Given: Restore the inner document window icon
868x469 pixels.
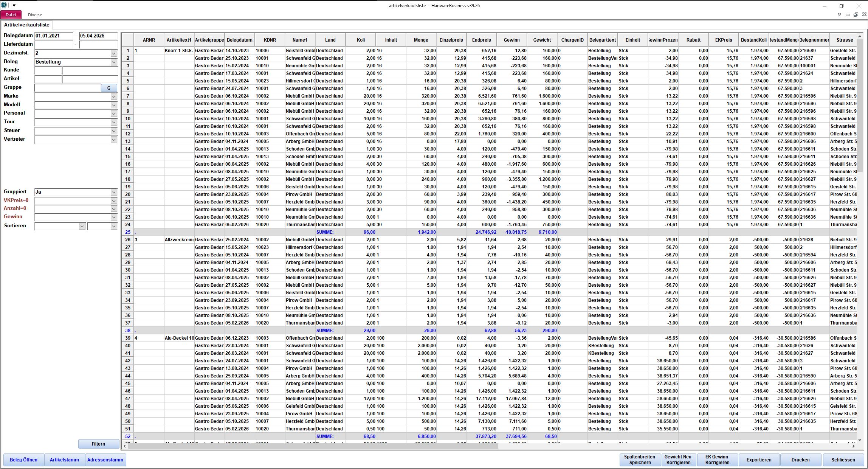Looking at the screenshot, I should click(856, 15).
